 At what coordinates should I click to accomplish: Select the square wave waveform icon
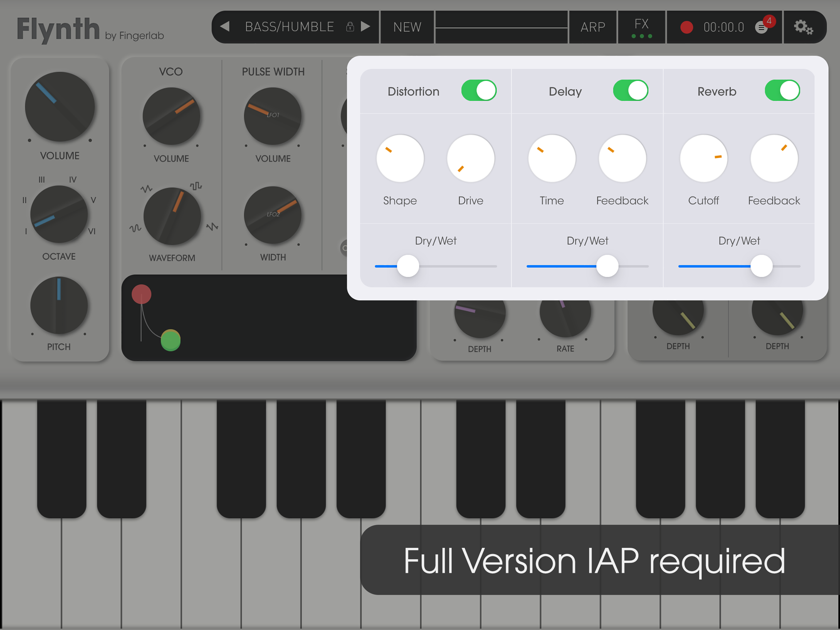pos(196,186)
